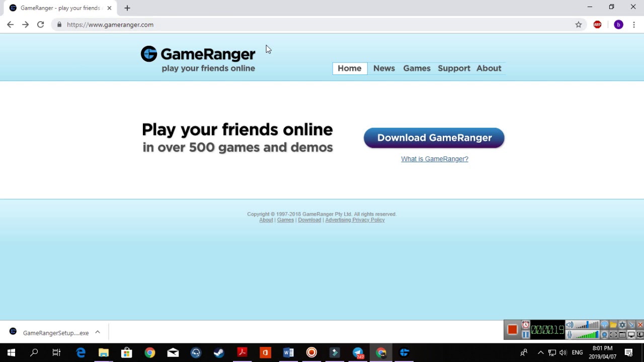Open the Advertising Privacy Policy link
The width and height of the screenshot is (644, 362).
click(355, 220)
